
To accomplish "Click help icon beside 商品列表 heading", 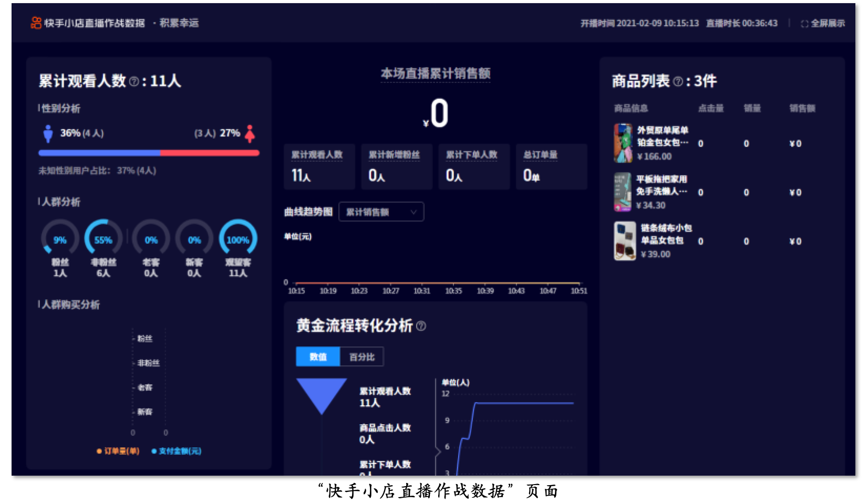I will [678, 81].
